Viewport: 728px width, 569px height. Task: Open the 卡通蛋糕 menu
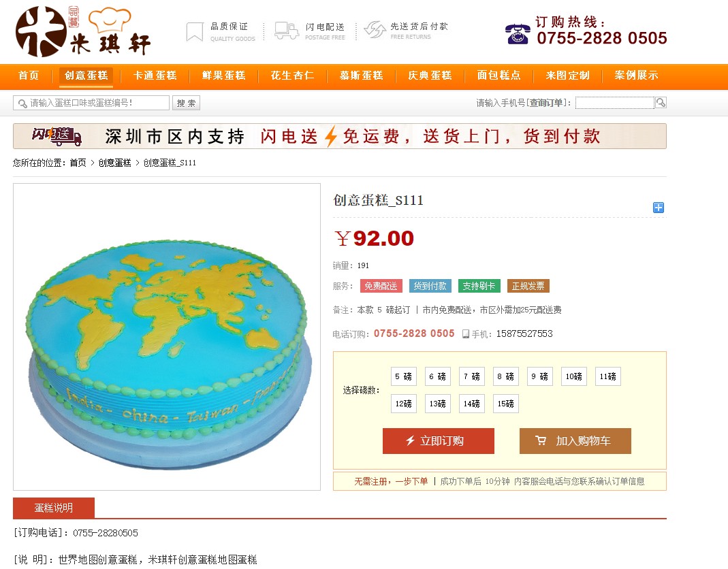[155, 76]
